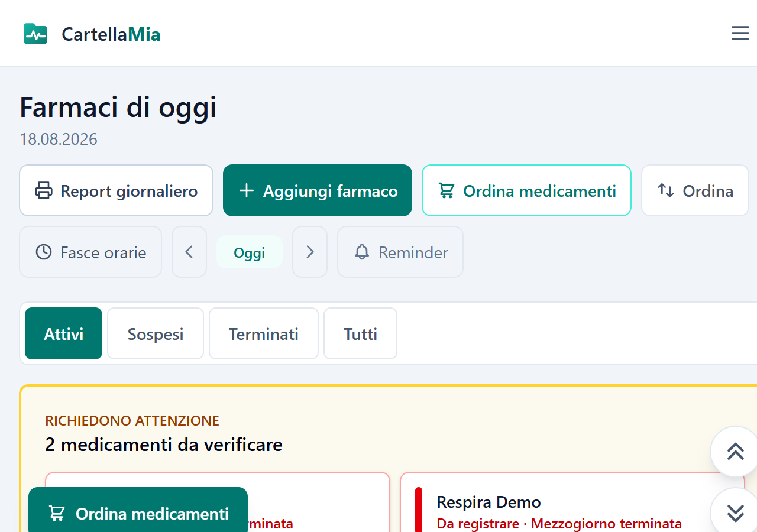This screenshot has width=757, height=532.
Task: Switch to the Tutti tab
Action: (361, 333)
